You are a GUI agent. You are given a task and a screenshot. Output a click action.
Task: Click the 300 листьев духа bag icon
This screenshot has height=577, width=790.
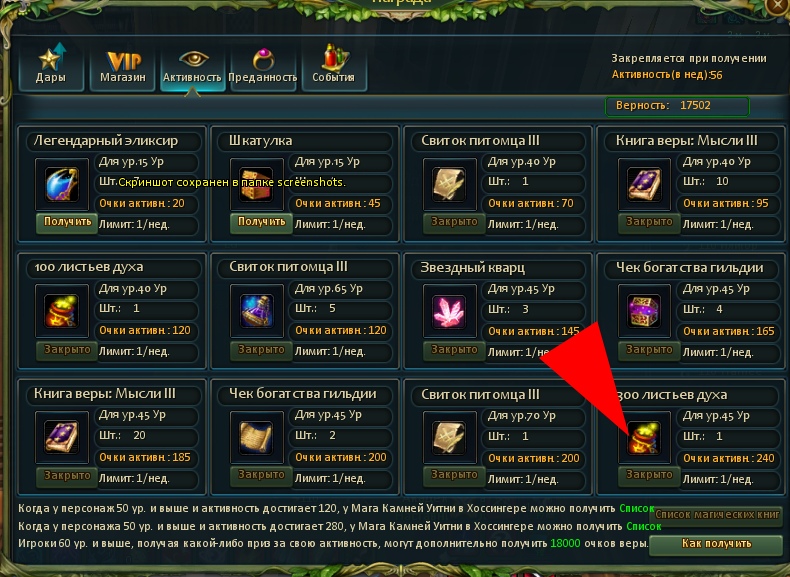(644, 437)
